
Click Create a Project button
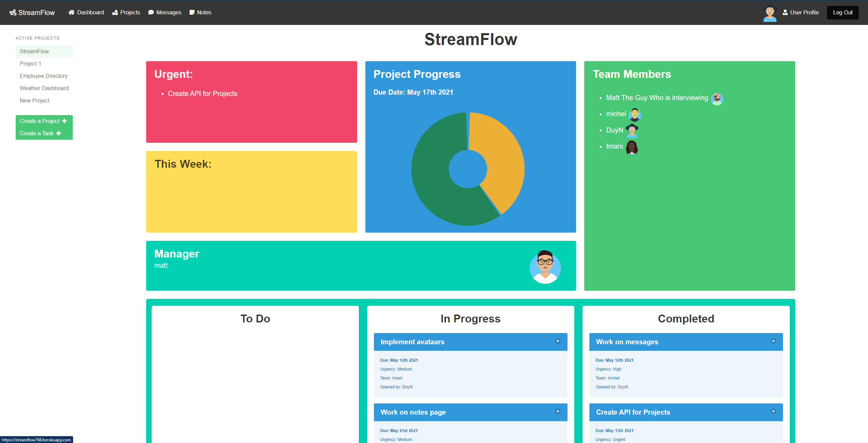[44, 121]
